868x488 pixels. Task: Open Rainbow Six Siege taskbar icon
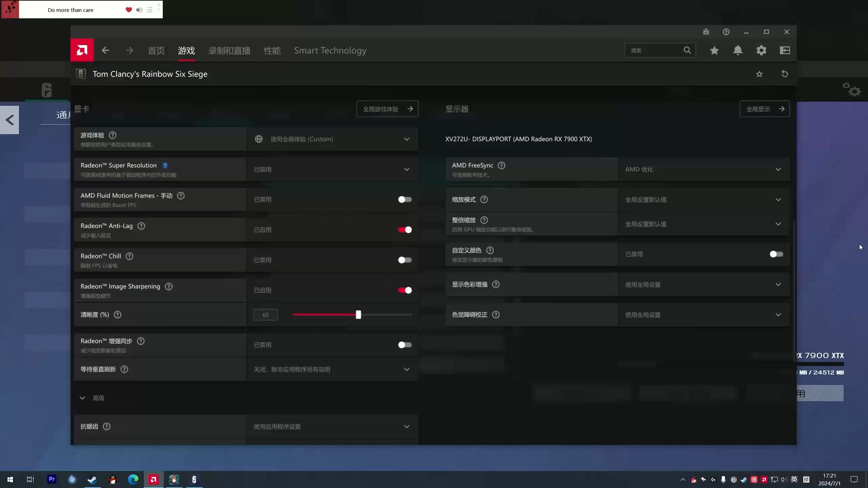click(194, 479)
